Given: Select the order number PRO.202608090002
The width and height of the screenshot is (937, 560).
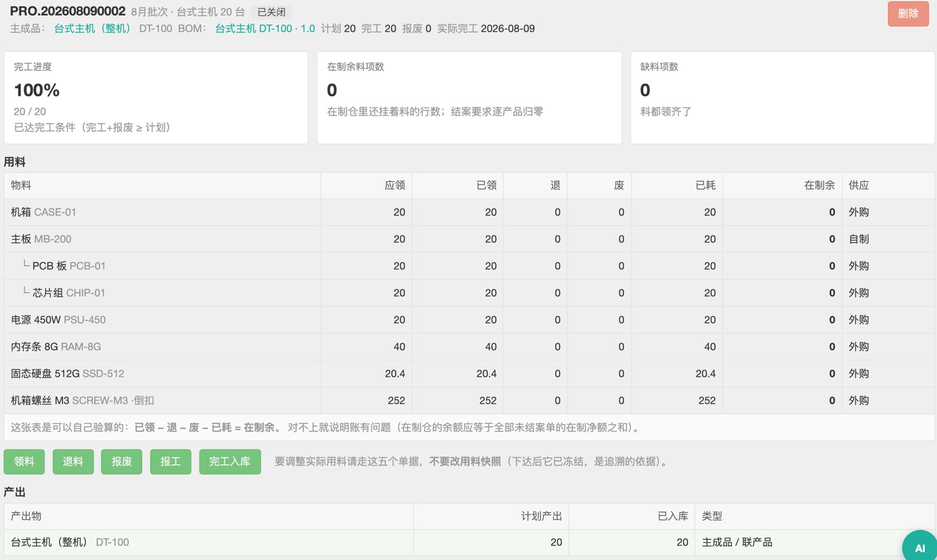Looking at the screenshot, I should tap(67, 11).
